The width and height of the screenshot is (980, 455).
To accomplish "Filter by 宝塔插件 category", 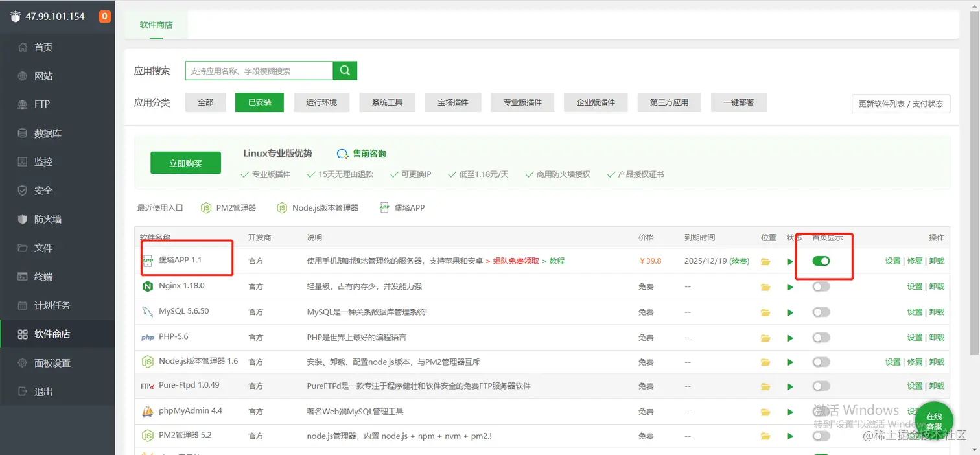I will [x=452, y=102].
